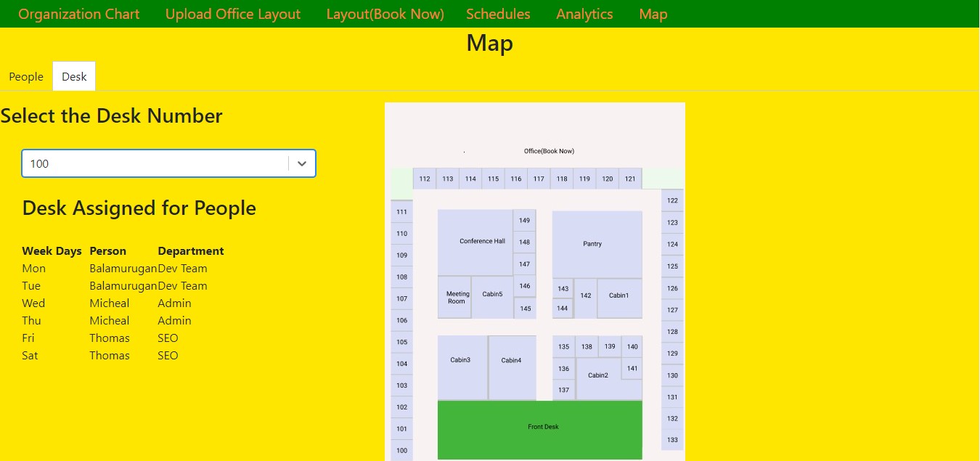The image size is (980, 461).
Task: Open the Schedules page from navigation
Action: (498, 13)
